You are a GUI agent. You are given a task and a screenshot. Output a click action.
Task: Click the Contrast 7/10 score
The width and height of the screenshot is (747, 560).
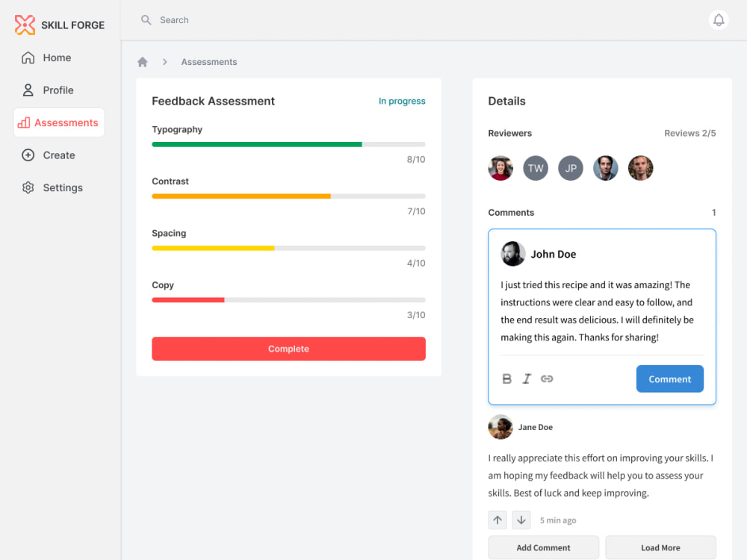pyautogui.click(x=416, y=211)
